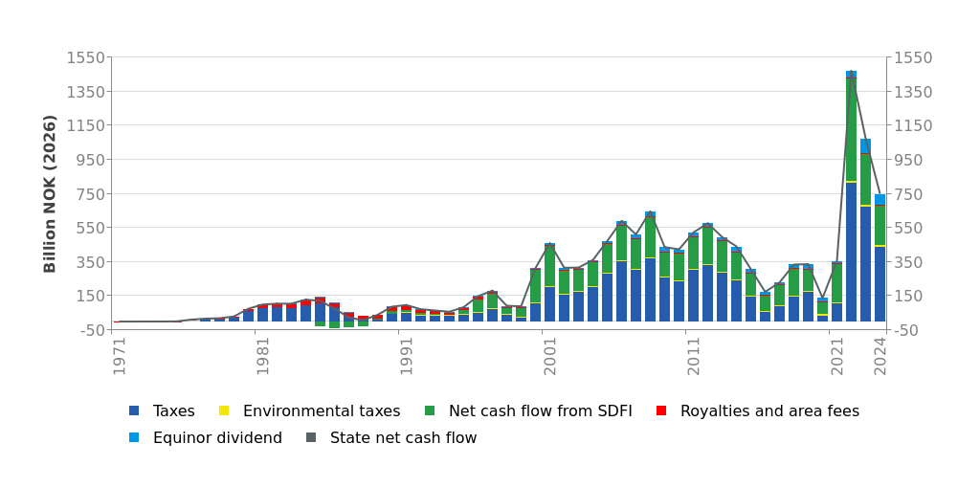Click the 1550 tick on left axis
This screenshot has width=980, height=488.
tap(85, 57)
